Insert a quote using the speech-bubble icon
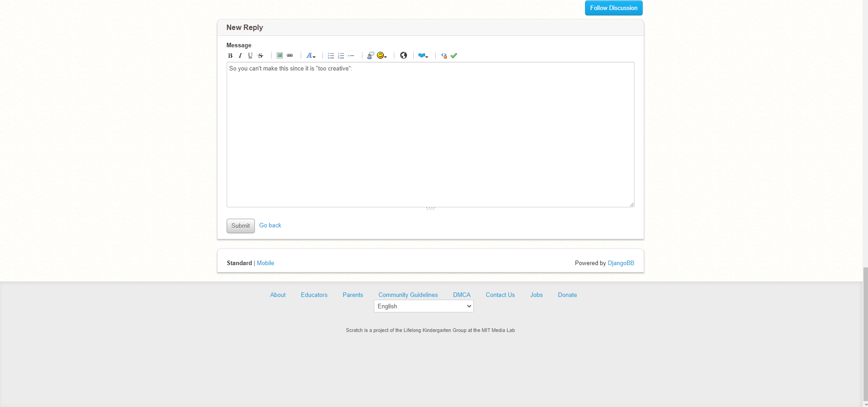 [371, 55]
